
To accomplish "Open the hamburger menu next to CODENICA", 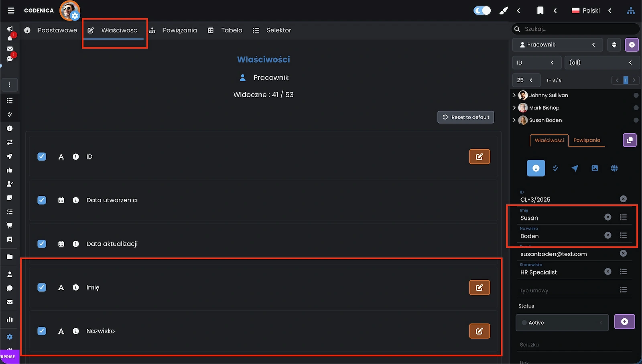I will click(x=11, y=10).
